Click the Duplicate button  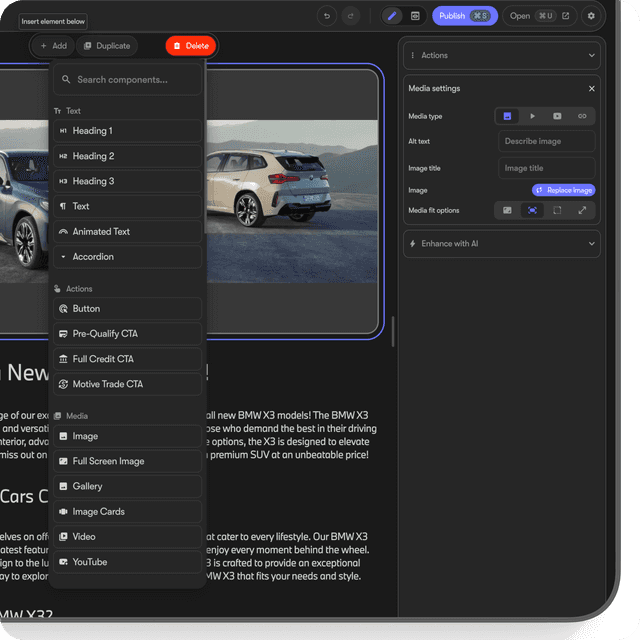[107, 46]
